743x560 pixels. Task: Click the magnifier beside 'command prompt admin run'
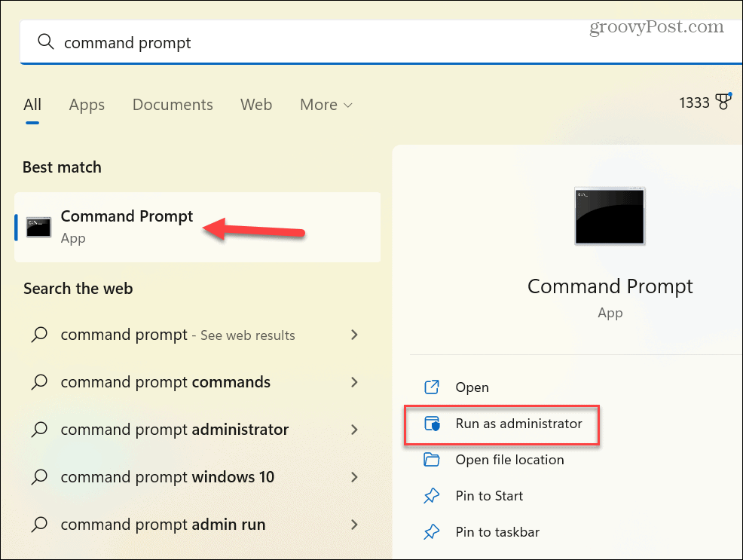pos(39,524)
